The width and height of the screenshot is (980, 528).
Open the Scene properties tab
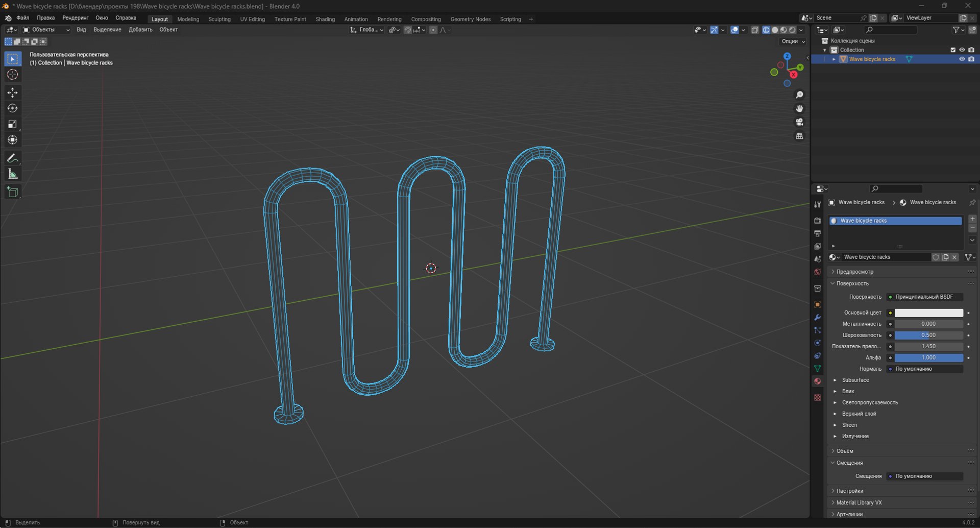(817, 259)
